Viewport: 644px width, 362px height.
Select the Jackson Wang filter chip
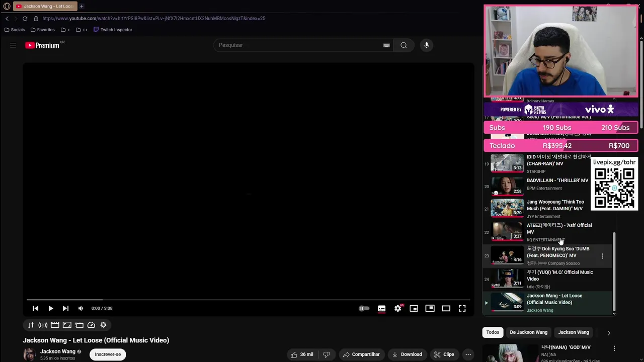(574, 332)
